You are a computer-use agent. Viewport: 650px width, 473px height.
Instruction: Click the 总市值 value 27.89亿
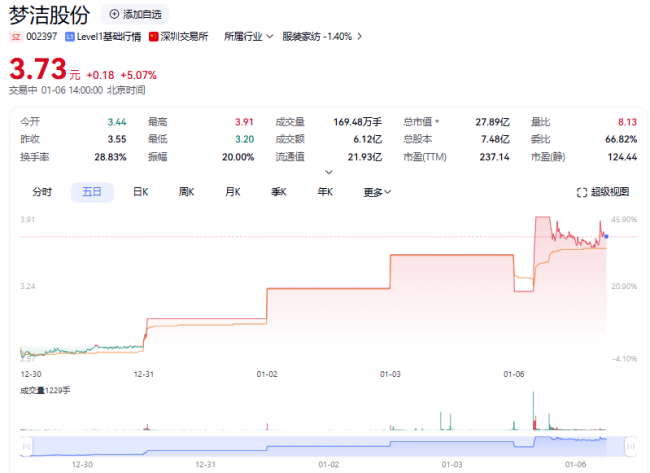pos(492,122)
